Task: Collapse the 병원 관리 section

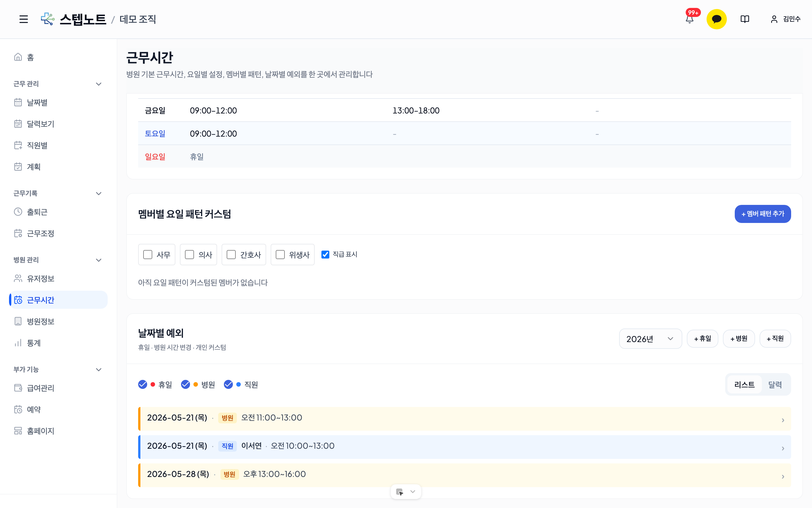Action: pos(99,260)
